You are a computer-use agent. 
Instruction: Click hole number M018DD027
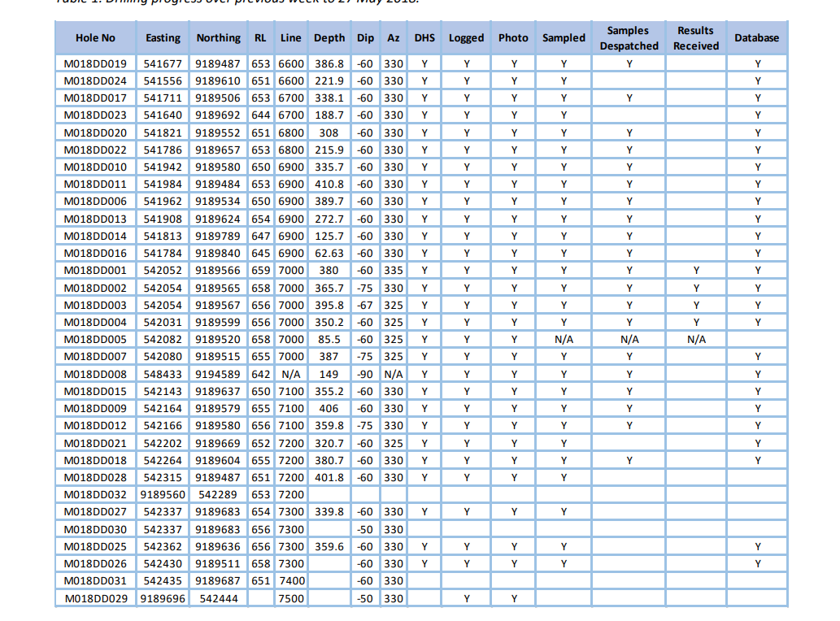pyautogui.click(x=95, y=512)
